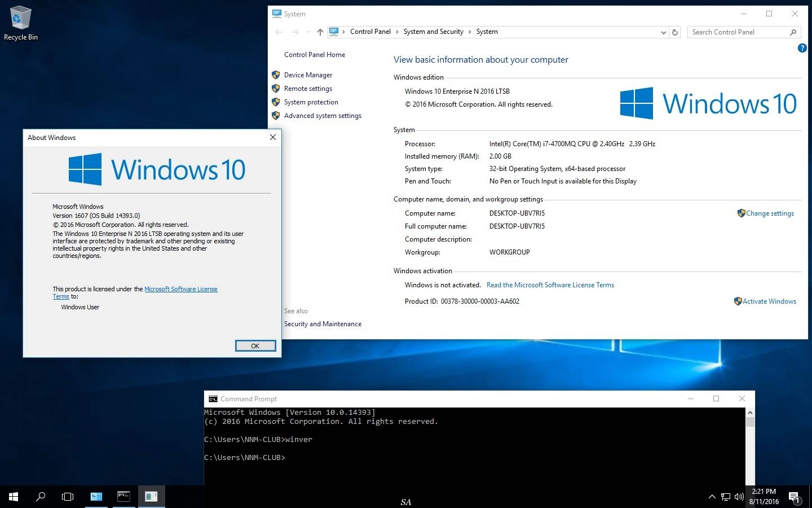Click the computer icon in address bar
The height and width of the screenshot is (508, 812).
334,32
